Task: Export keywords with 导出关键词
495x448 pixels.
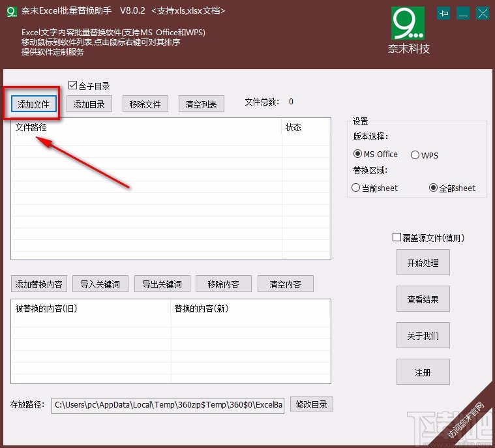Action: tap(162, 284)
